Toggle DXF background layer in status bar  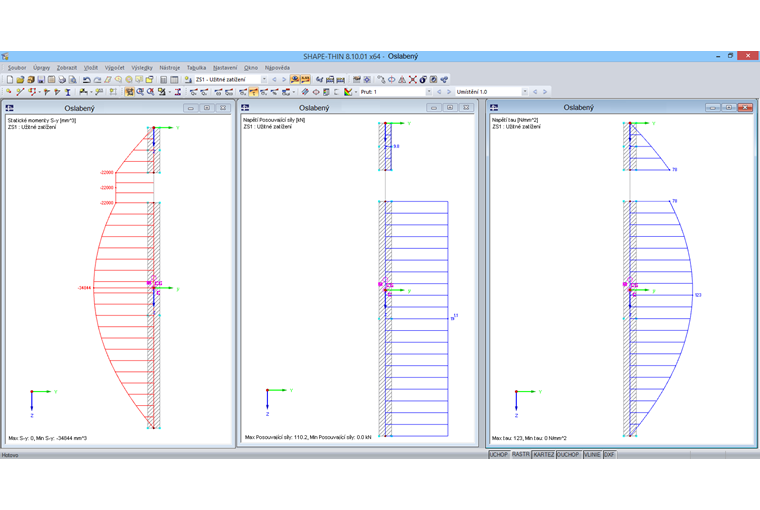(x=609, y=455)
